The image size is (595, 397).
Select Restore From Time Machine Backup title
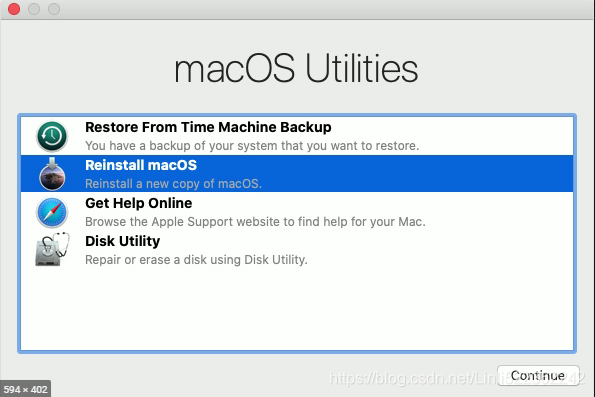click(208, 127)
